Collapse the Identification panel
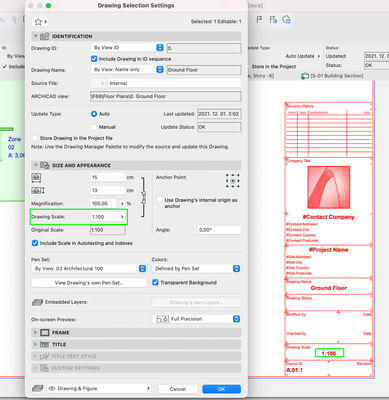 35,36
